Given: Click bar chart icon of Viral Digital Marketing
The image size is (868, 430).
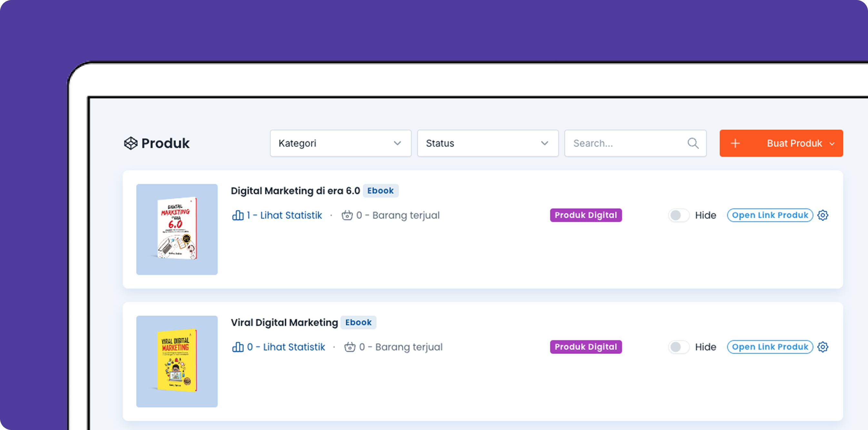Looking at the screenshot, I should pyautogui.click(x=237, y=347).
